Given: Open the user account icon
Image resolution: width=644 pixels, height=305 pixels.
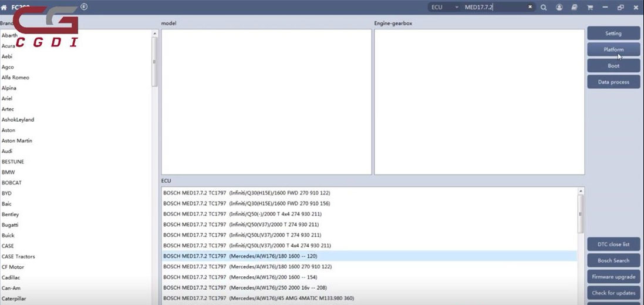Looking at the screenshot, I should pos(559,8).
